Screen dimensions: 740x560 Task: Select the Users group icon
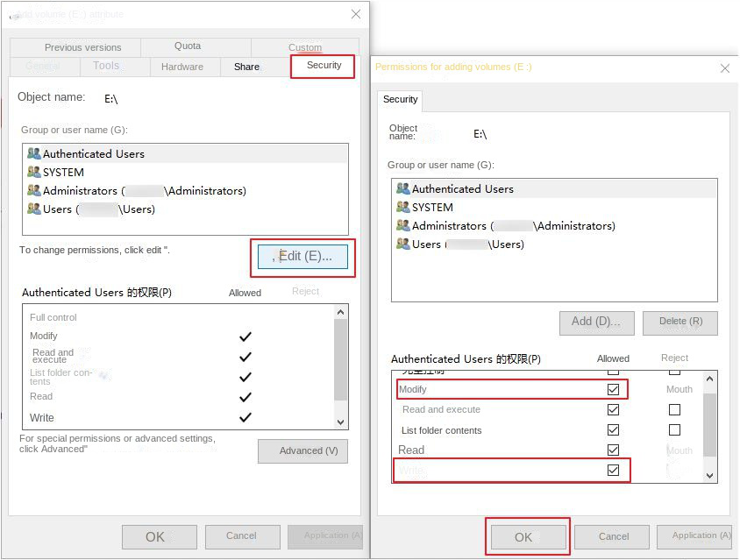(x=32, y=209)
